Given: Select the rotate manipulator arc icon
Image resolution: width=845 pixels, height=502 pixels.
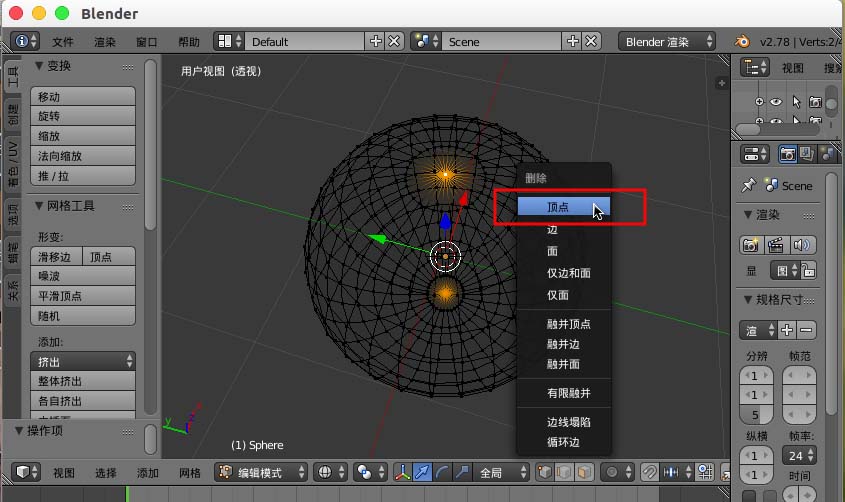Looking at the screenshot, I should (442, 472).
